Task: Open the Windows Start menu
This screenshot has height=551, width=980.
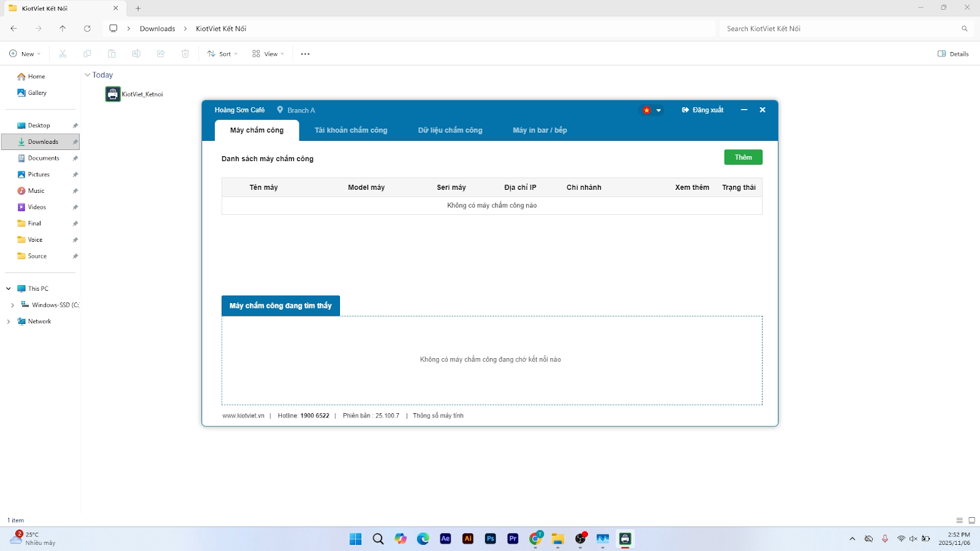Action: 355,539
